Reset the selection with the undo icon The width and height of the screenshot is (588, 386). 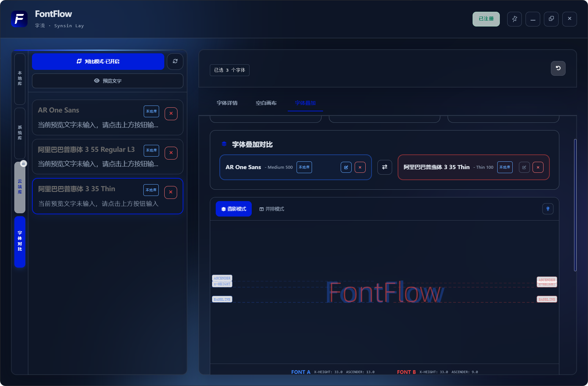click(x=558, y=68)
